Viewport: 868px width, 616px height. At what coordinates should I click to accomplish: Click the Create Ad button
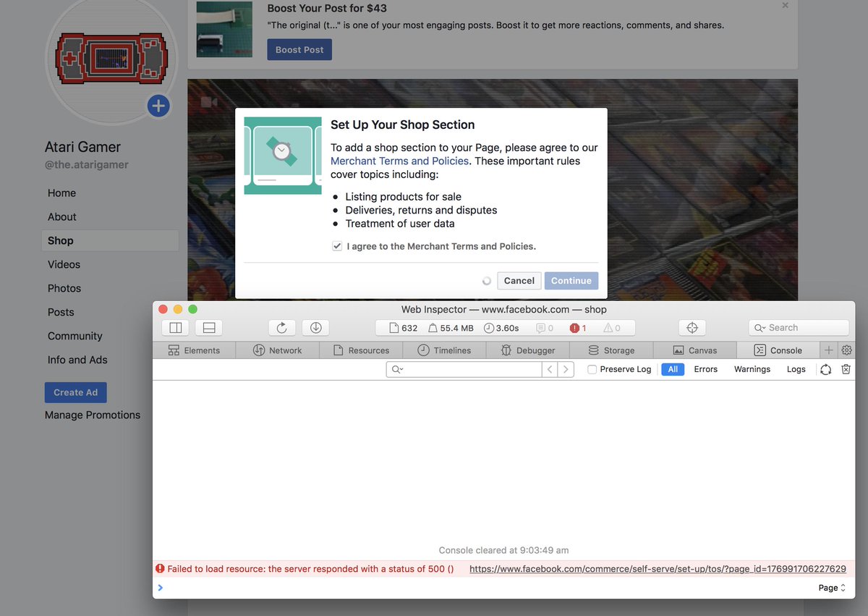[76, 392]
